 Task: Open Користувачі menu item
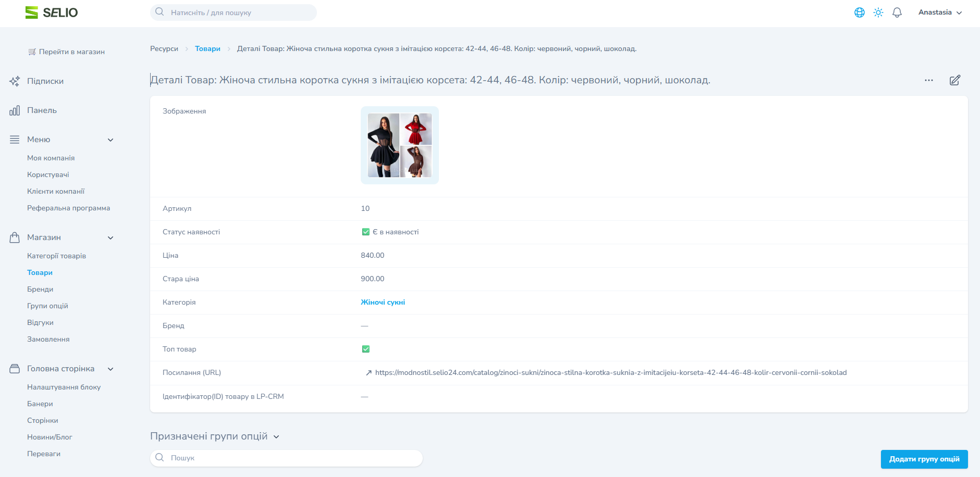[48, 174]
